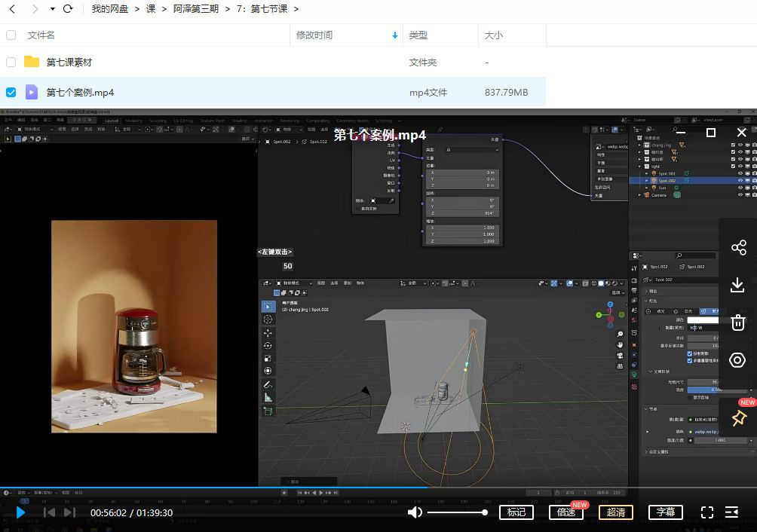Hide Spot.001 with its eye toggle

(x=740, y=173)
